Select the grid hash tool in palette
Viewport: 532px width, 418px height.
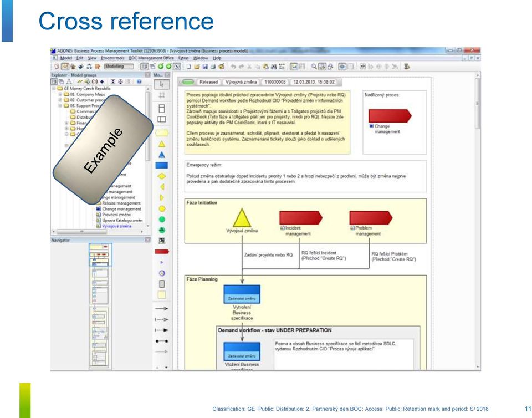click(162, 95)
